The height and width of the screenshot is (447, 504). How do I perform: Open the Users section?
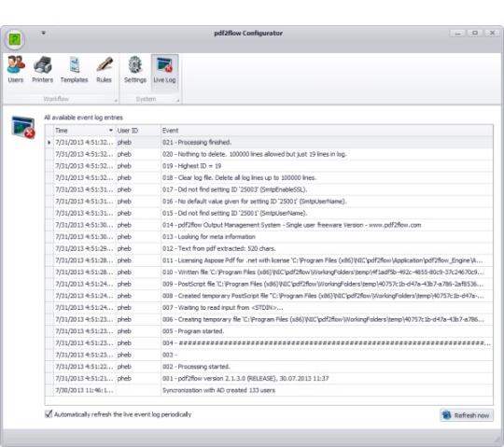16,70
